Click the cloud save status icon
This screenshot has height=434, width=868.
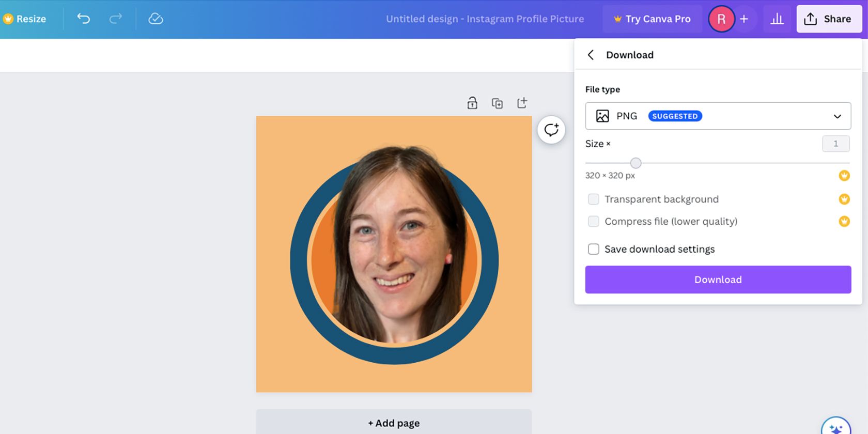click(156, 19)
